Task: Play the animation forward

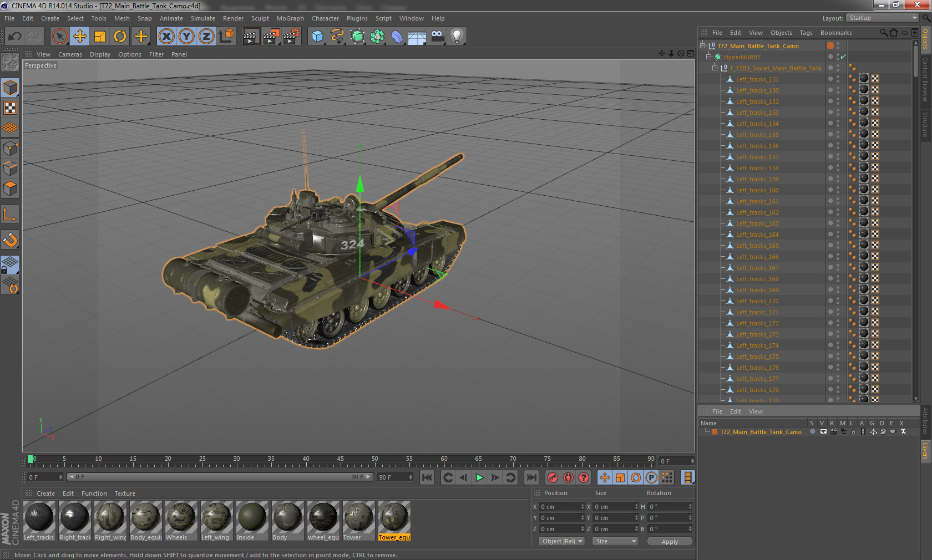Action: [x=480, y=477]
